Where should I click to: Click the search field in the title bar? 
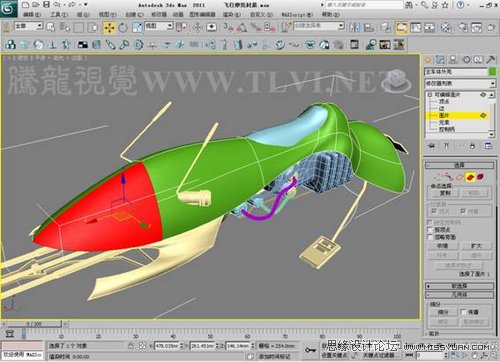point(364,5)
